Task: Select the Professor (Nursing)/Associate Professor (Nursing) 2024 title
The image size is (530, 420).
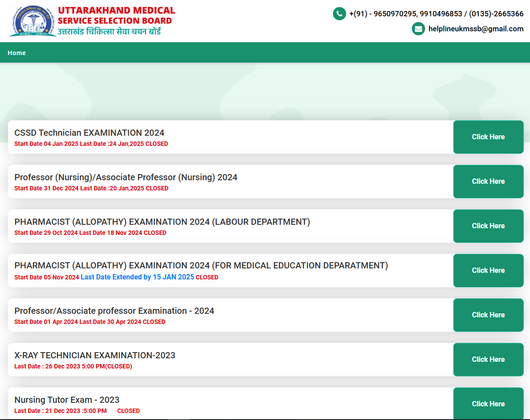Action: pos(126,177)
